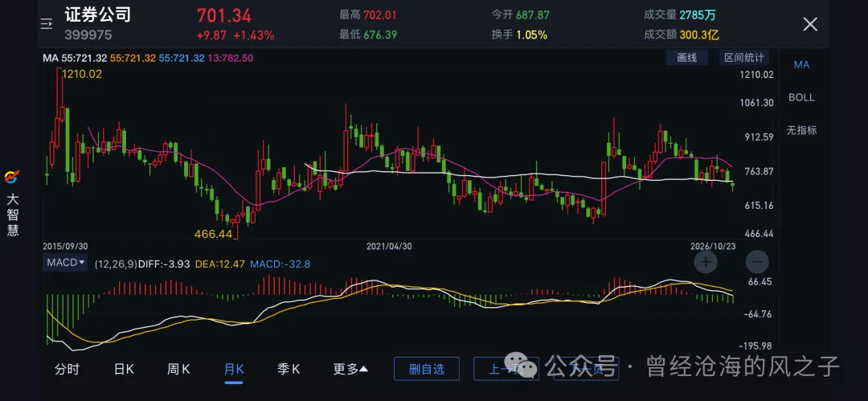Switch to the 周K tab
The height and width of the screenshot is (401, 868).
178,370
